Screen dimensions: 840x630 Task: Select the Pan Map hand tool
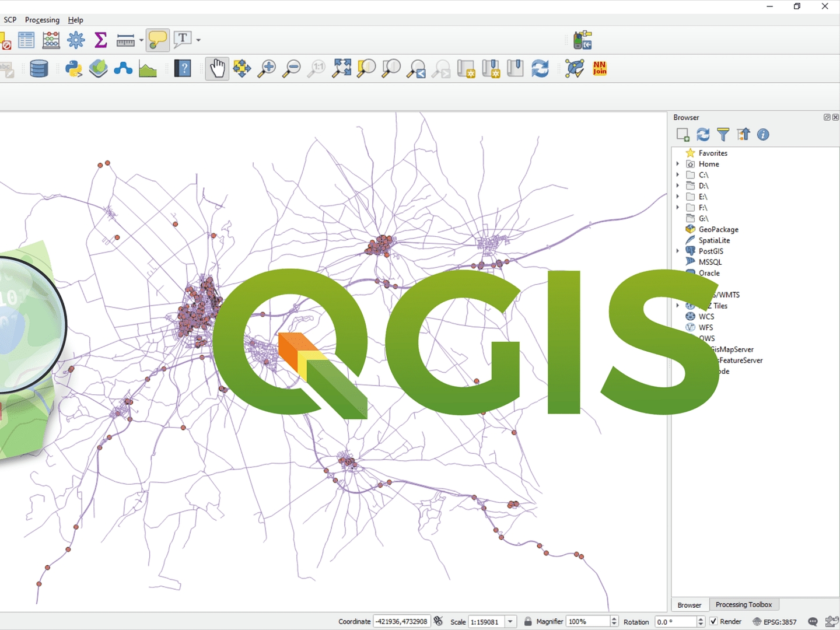(x=217, y=69)
